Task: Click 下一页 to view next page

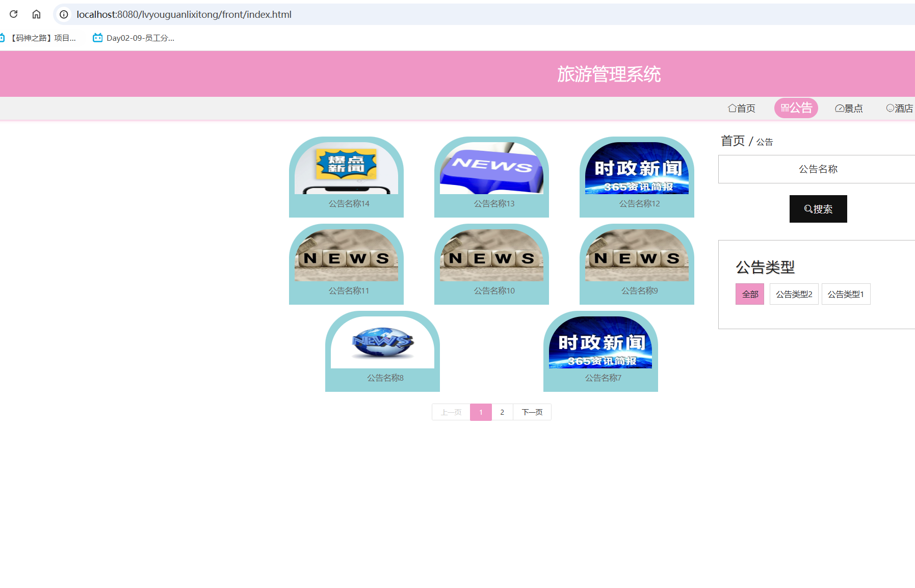Action: pyautogui.click(x=532, y=412)
